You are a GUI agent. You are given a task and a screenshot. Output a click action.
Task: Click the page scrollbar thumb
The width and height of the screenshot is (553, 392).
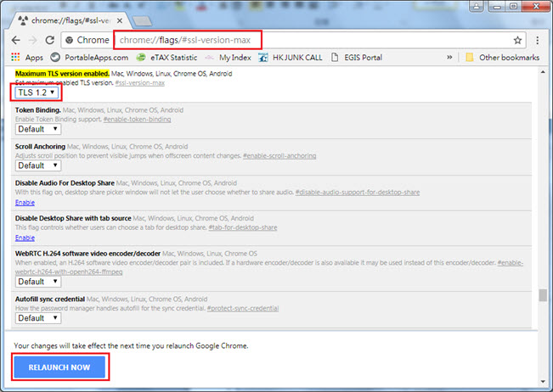[x=543, y=295]
